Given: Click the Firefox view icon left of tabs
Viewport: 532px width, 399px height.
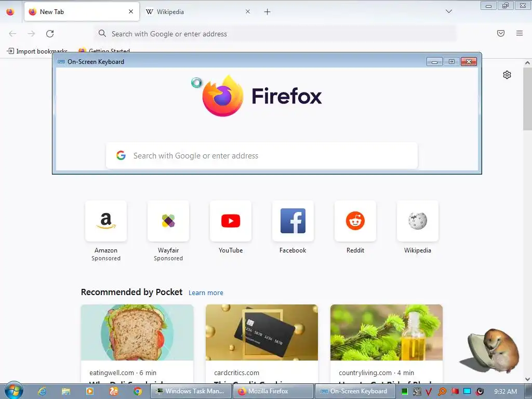Looking at the screenshot, I should tap(10, 12).
